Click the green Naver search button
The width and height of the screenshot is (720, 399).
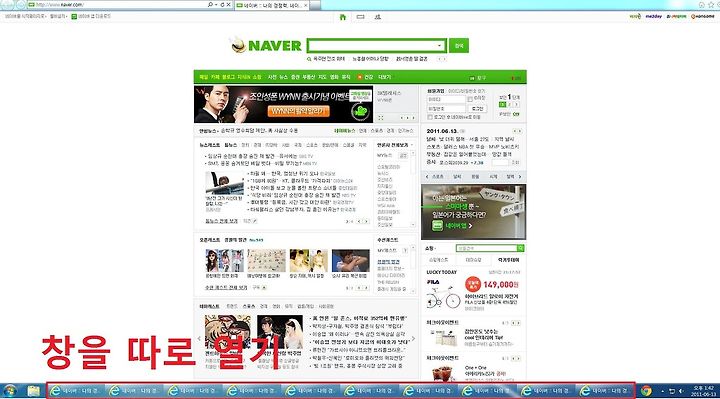[x=459, y=45]
